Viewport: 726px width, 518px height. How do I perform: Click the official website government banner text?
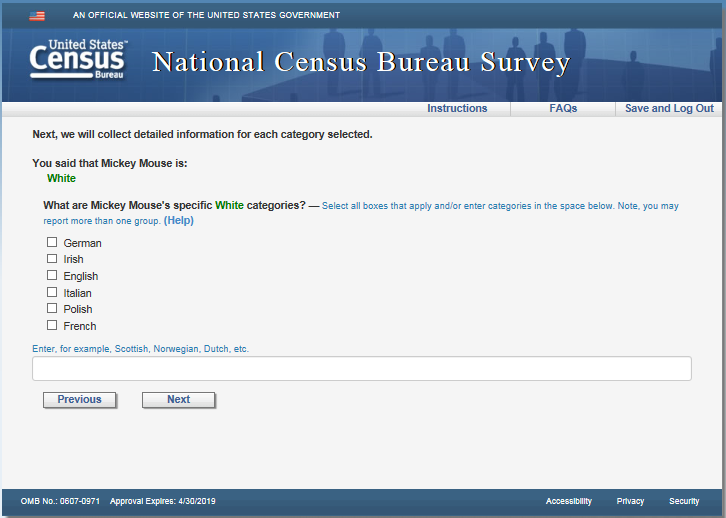(207, 15)
